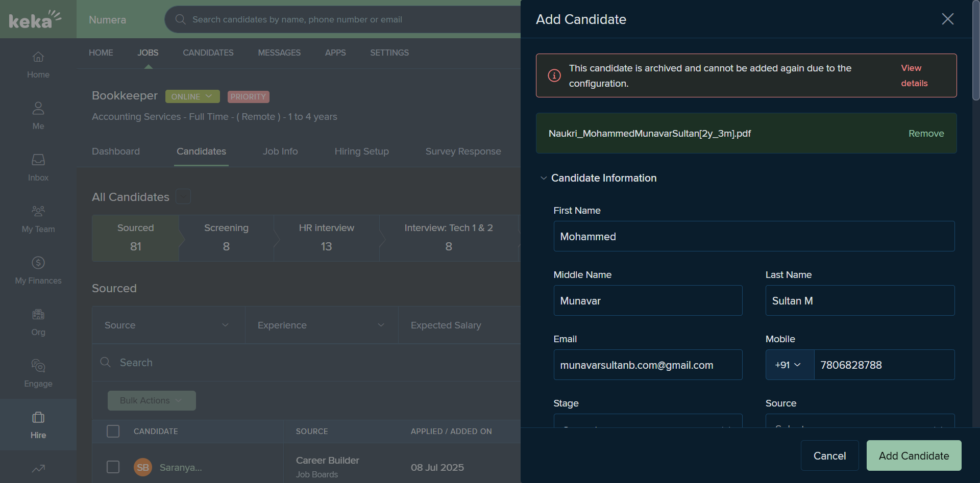Go to APPS in top navigation
The width and height of the screenshot is (980, 483).
[335, 53]
